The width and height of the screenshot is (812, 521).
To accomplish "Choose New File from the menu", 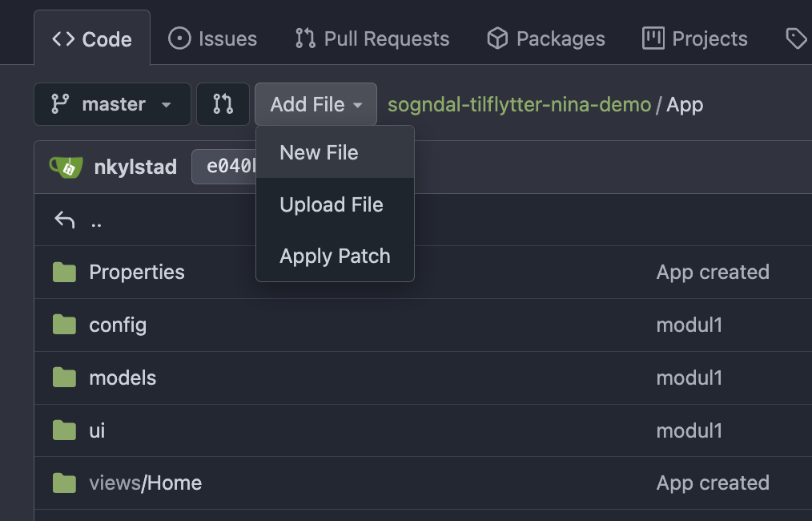I will pyautogui.click(x=335, y=153).
